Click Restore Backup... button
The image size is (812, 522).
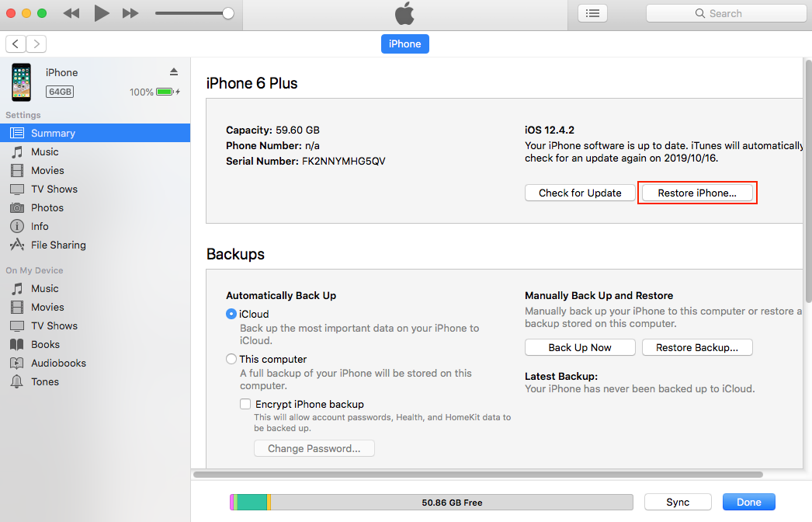tap(697, 347)
